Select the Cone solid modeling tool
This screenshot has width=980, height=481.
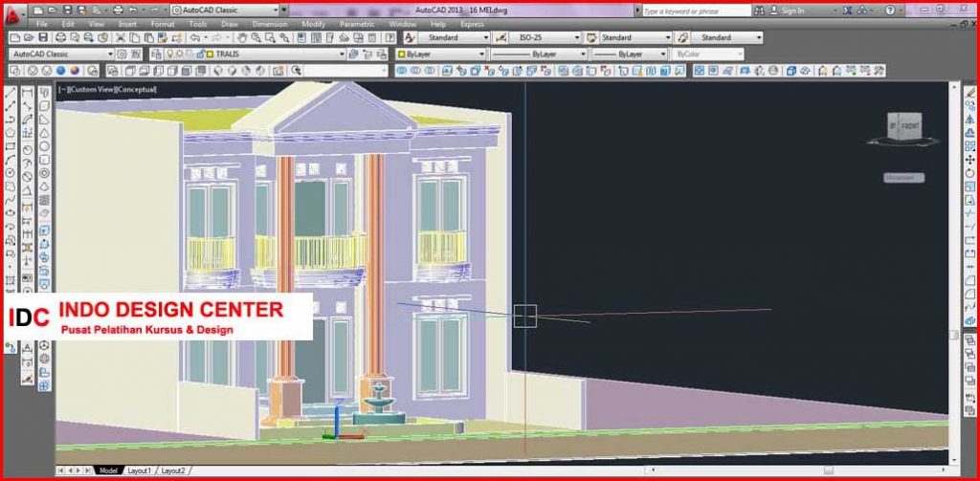click(44, 132)
